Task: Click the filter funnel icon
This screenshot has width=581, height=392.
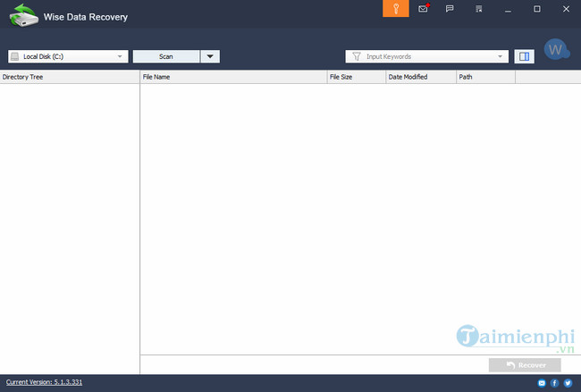Action: (x=357, y=56)
